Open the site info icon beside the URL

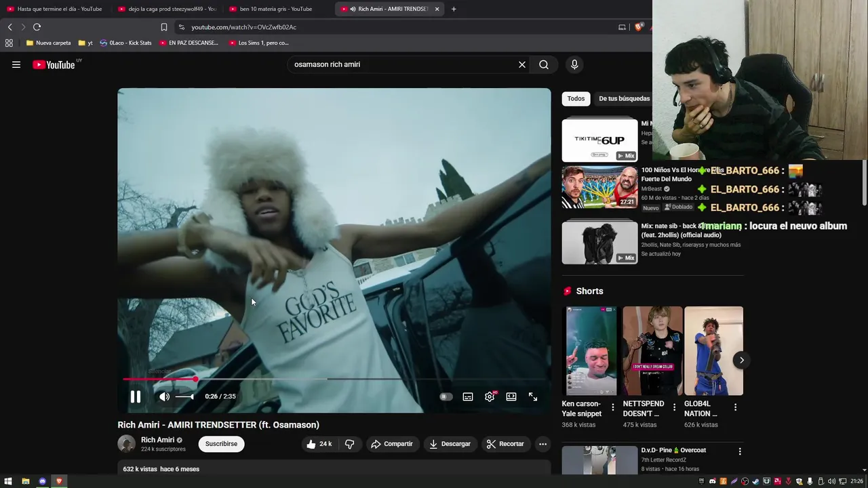click(x=181, y=27)
